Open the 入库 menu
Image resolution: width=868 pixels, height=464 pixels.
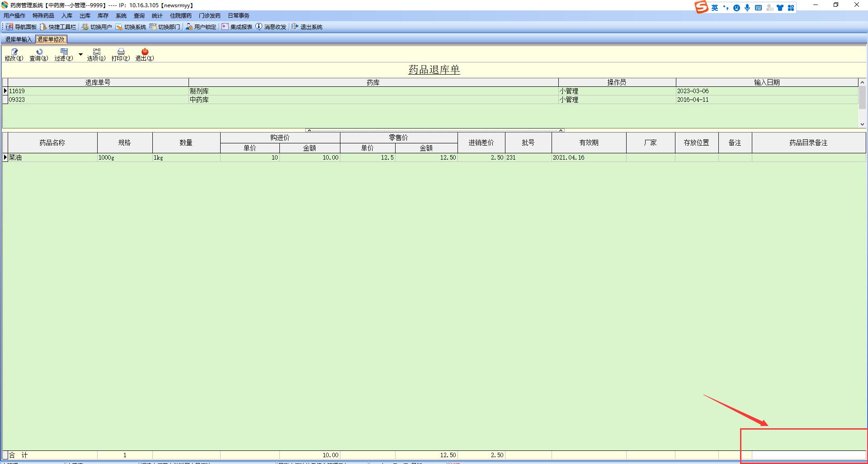click(67, 16)
